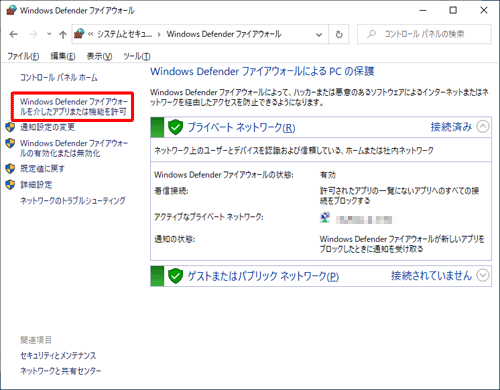Screen dimensions: 500x390
Task: Click the control panel search field
Action: click(x=424, y=34)
